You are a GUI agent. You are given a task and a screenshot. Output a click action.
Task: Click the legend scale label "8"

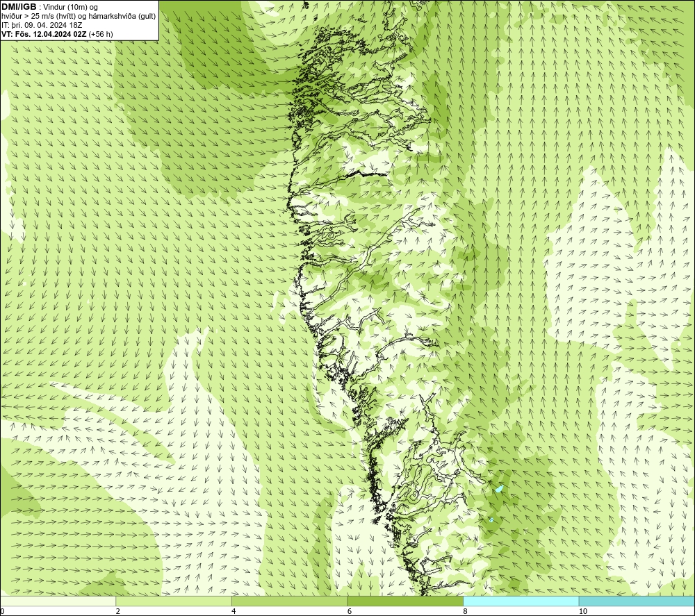(465, 612)
